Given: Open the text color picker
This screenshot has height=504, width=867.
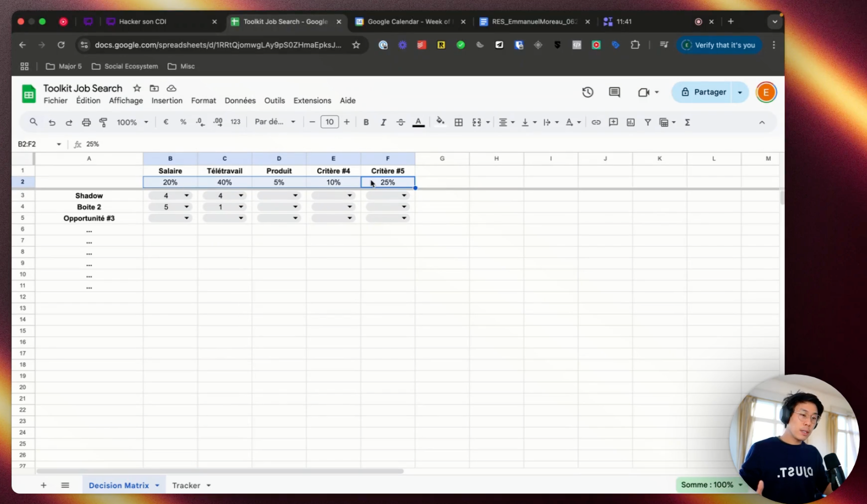Looking at the screenshot, I should click(x=418, y=122).
